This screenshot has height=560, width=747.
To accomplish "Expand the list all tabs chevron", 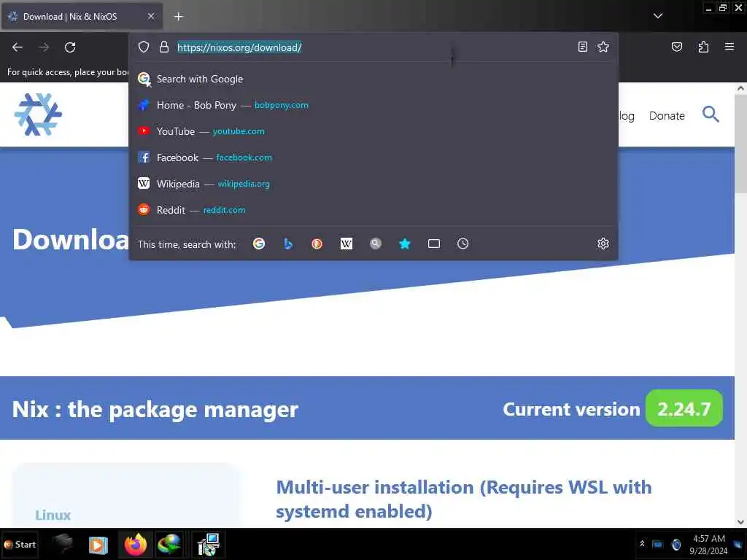I will click(658, 16).
